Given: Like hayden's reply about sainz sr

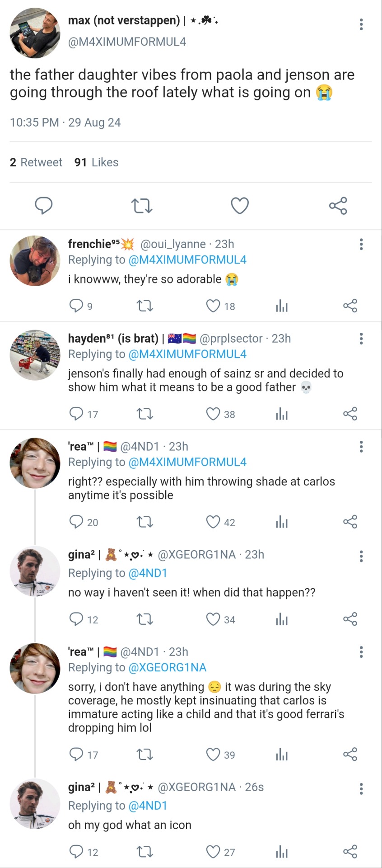Looking at the screenshot, I should (213, 414).
